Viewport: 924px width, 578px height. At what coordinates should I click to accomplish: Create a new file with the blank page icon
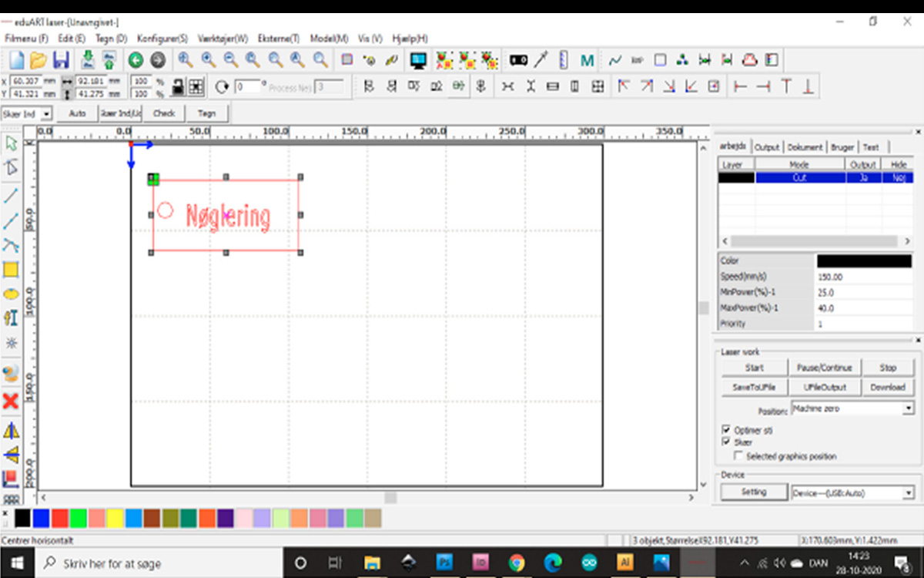[x=16, y=59]
